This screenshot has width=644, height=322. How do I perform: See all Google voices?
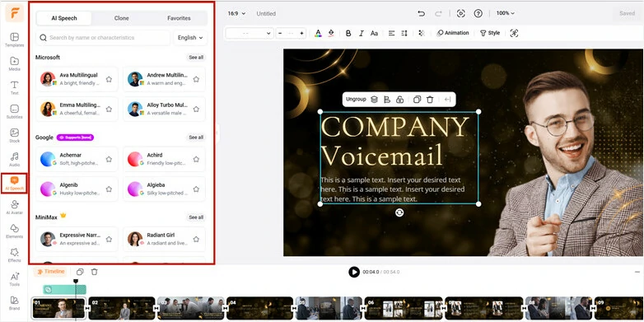196,138
